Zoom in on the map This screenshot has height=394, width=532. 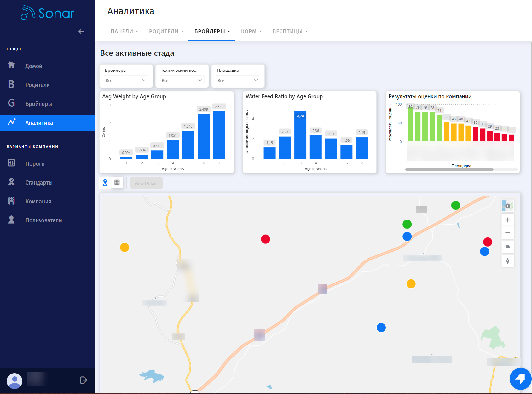[x=508, y=220]
